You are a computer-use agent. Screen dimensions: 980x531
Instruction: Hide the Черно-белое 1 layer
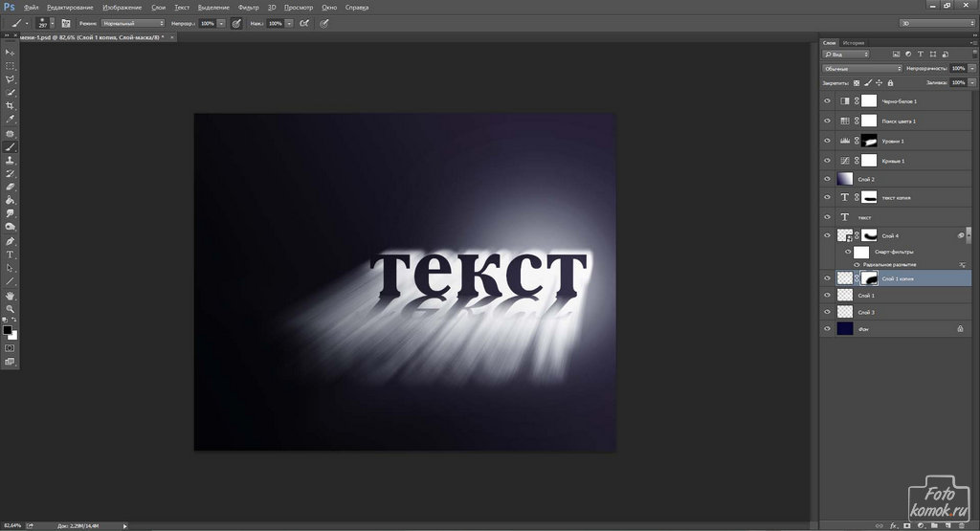[827, 101]
